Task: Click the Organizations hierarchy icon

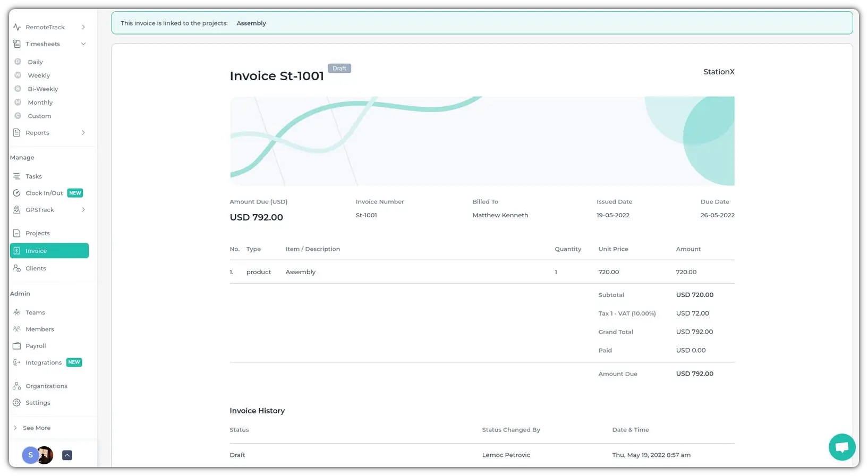Action: tap(16, 386)
